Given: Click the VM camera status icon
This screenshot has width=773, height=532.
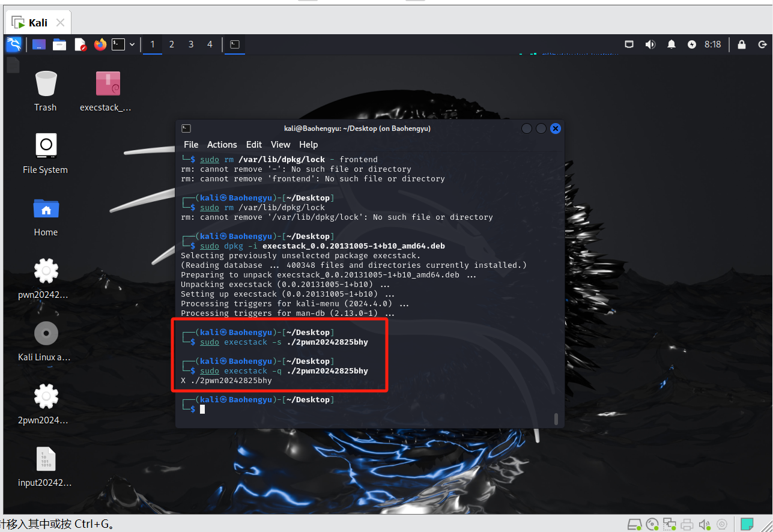Looking at the screenshot, I should click(x=722, y=524).
